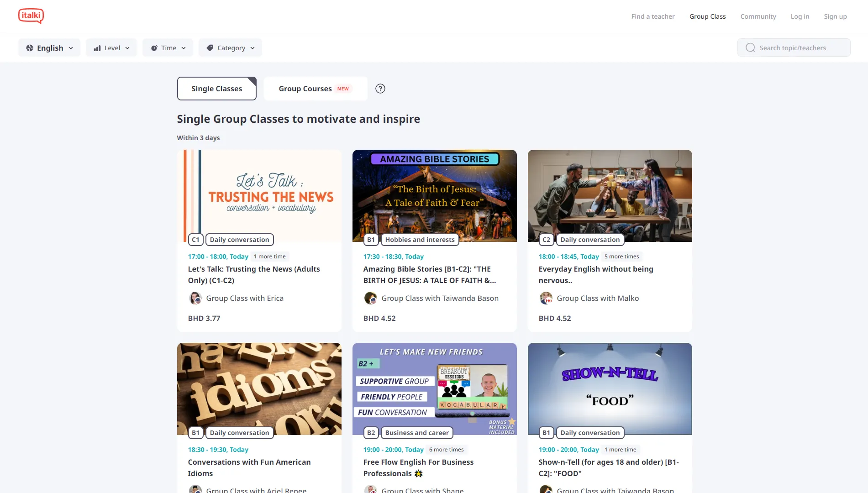This screenshot has height=493, width=868.
Task: Click the C1 level badge
Action: tap(196, 240)
